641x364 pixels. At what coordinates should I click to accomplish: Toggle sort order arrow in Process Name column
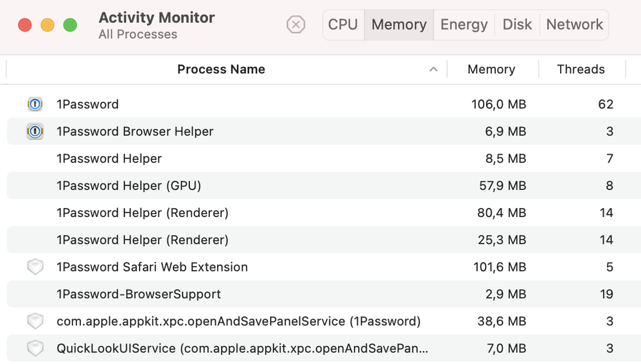point(434,69)
